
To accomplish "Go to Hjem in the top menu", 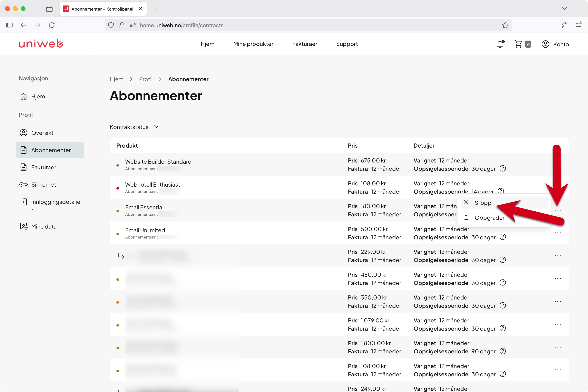I will (208, 44).
